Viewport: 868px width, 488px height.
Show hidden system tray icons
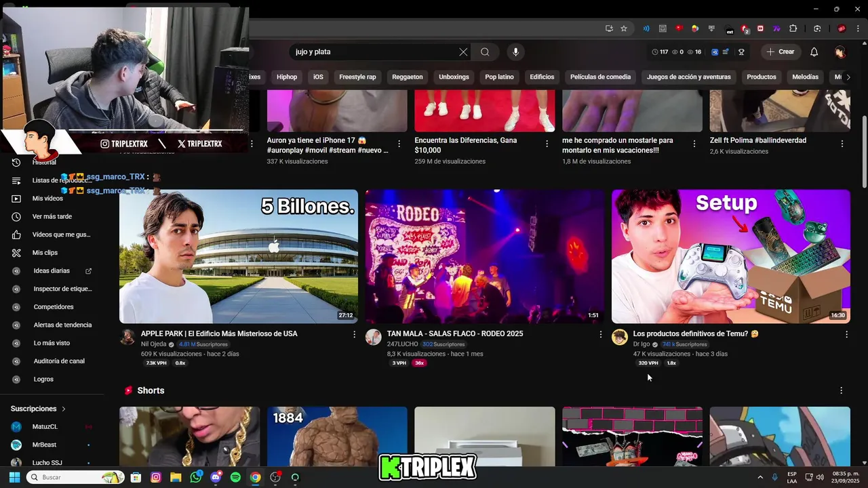pos(759,477)
